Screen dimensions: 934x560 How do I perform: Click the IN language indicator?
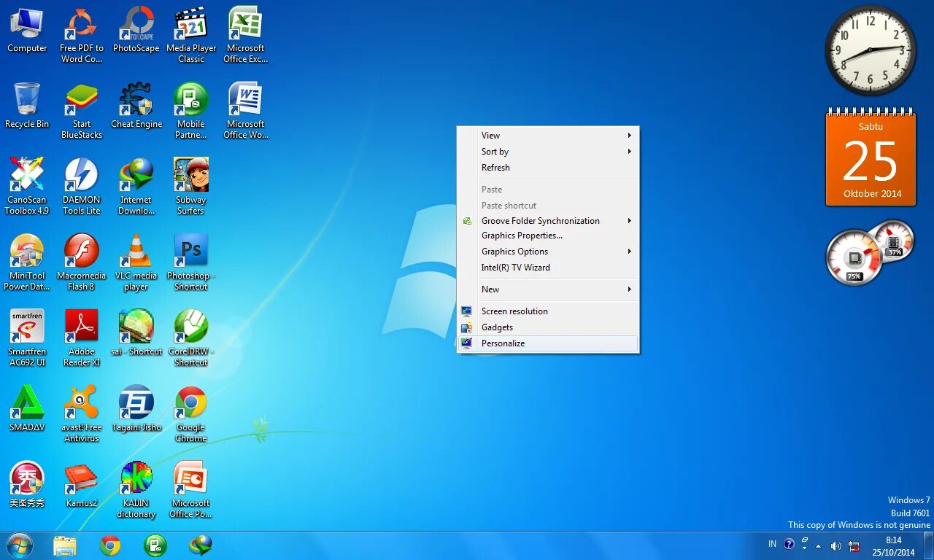pos(772,544)
